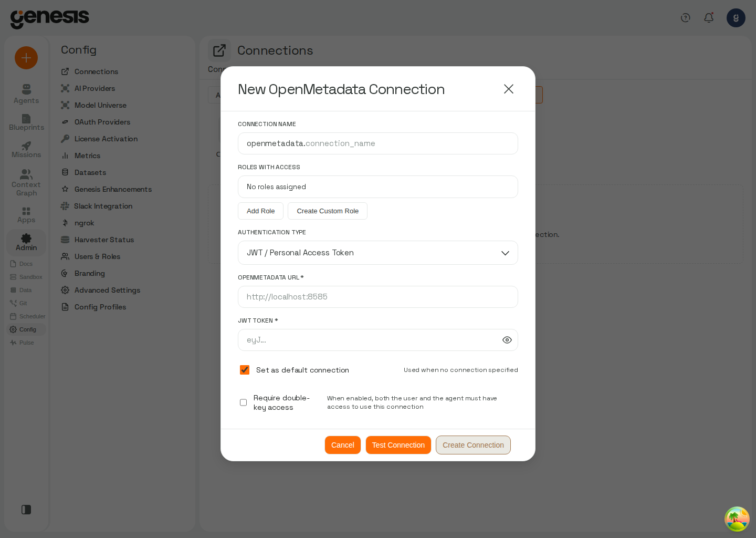Image resolution: width=756 pixels, height=538 pixels.
Task: Click the OpenMetadata URL field
Action: point(378,297)
